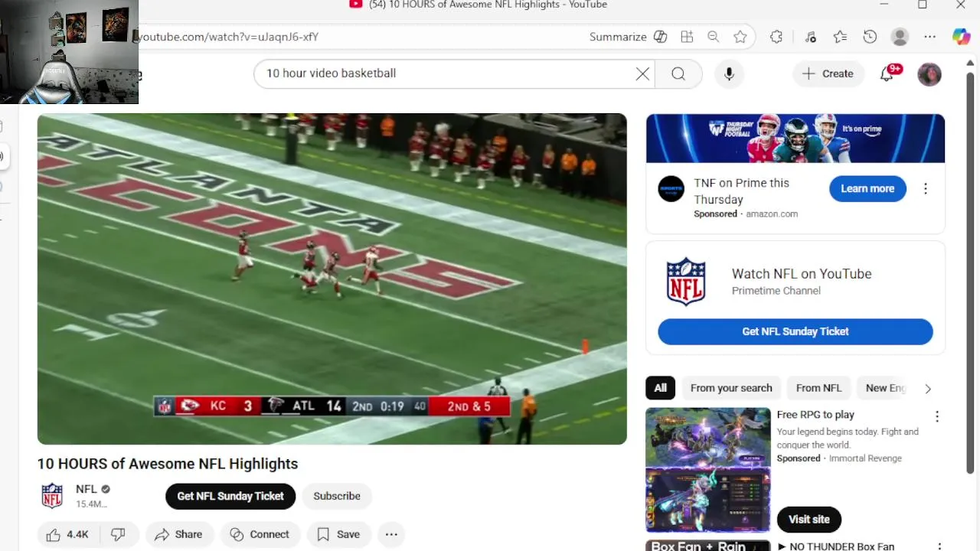
Task: Open YouTube account avatar menu
Action: (929, 74)
